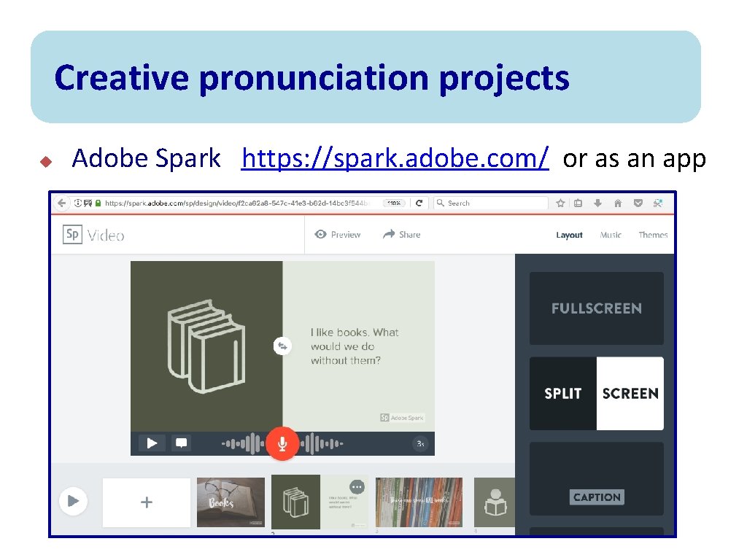Play the whole video from the timeline
The height and width of the screenshot is (560, 747).
click(74, 501)
